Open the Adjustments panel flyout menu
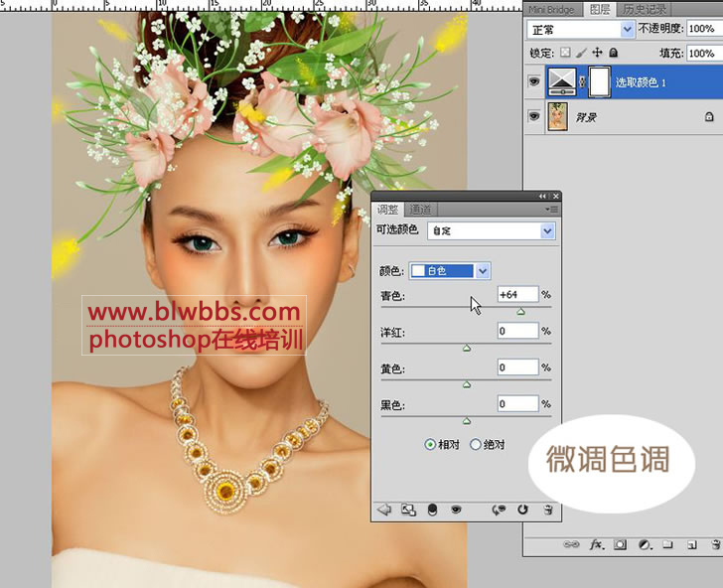723x588 pixels. pyautogui.click(x=551, y=210)
